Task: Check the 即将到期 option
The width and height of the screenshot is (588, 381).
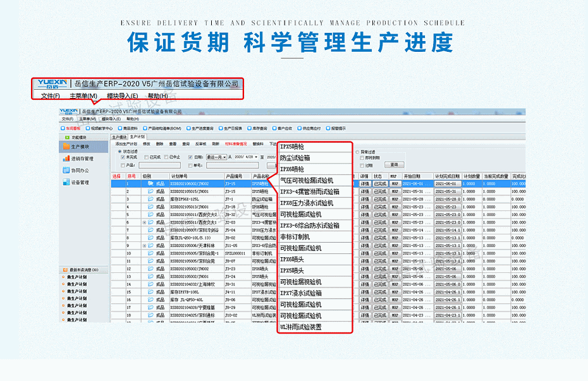Action: click(362, 157)
